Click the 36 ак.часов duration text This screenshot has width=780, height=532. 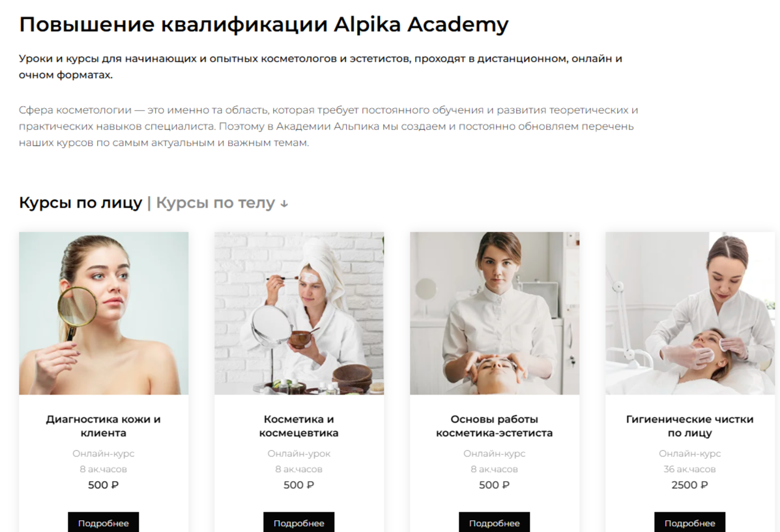click(690, 469)
